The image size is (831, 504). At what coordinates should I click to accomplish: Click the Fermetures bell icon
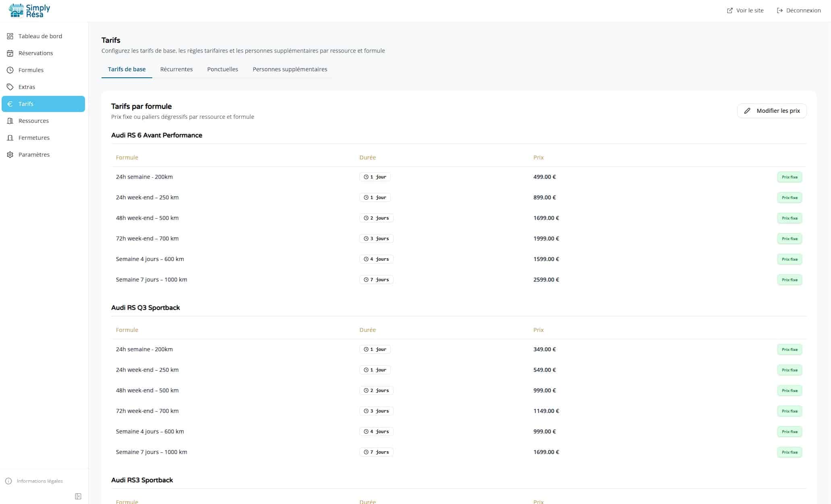tap(10, 137)
